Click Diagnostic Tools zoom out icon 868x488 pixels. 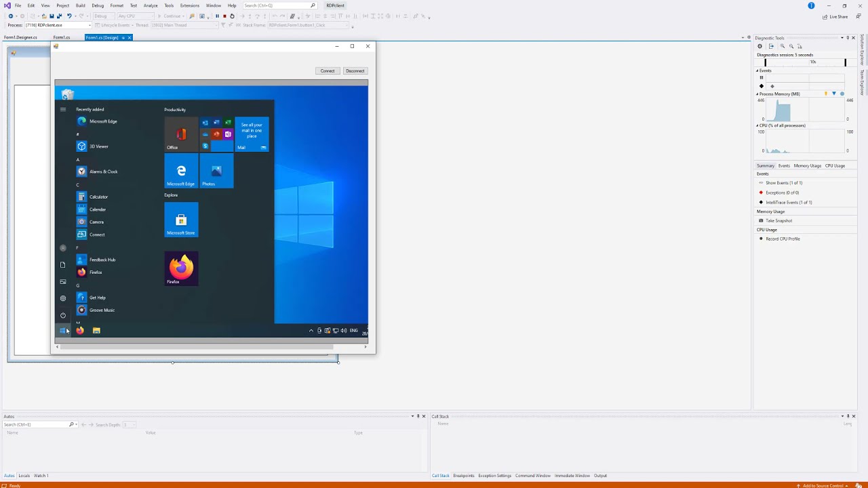[x=791, y=46]
